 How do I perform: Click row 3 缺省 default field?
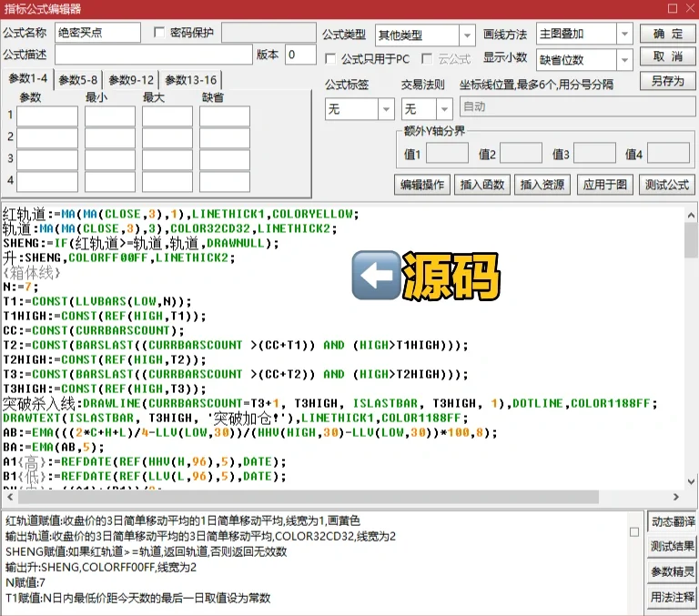click(224, 159)
